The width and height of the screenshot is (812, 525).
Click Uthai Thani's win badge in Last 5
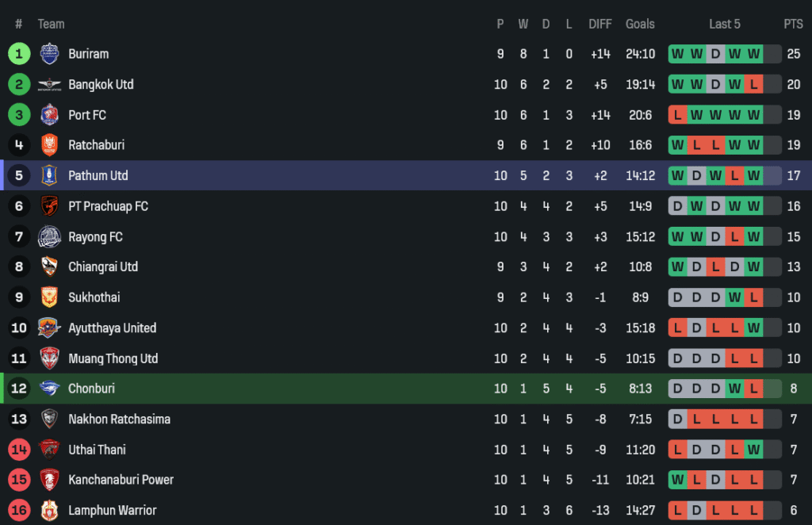[x=753, y=450]
